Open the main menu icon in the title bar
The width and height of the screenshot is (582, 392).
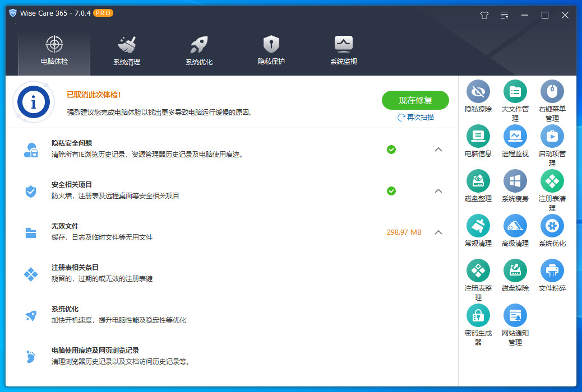point(505,15)
